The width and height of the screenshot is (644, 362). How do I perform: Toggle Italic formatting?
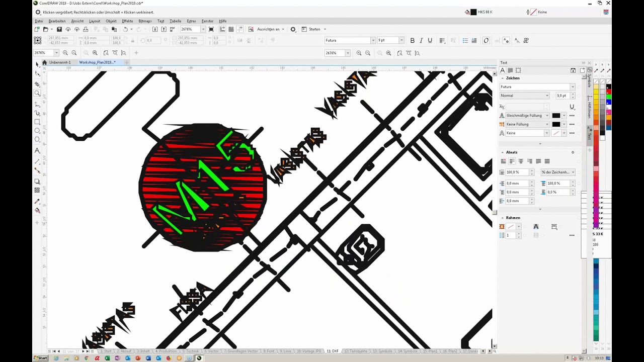click(421, 40)
